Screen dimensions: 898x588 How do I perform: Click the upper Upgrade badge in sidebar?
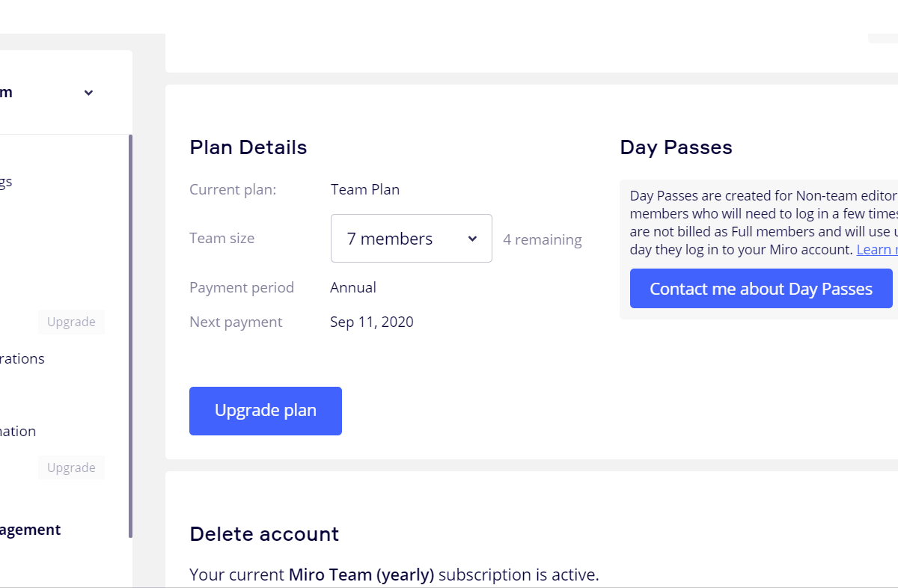coord(71,322)
